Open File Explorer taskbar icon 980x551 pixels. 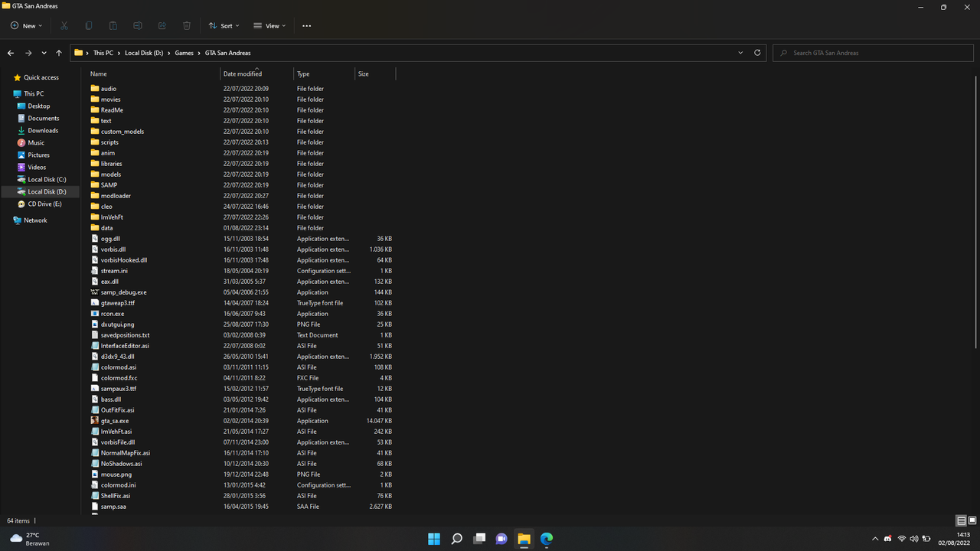(x=524, y=539)
